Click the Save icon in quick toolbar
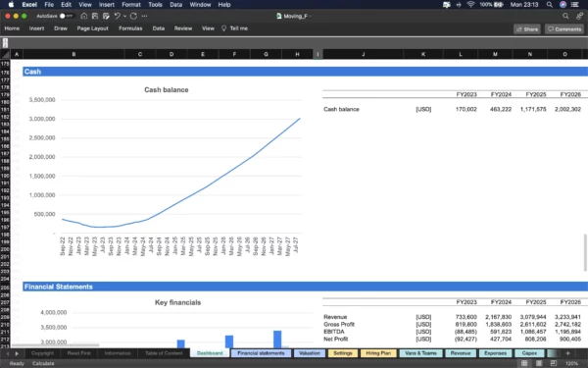 coord(95,16)
